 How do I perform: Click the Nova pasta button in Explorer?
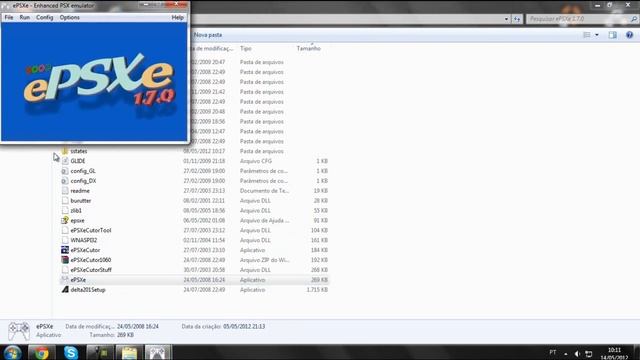pyautogui.click(x=208, y=35)
